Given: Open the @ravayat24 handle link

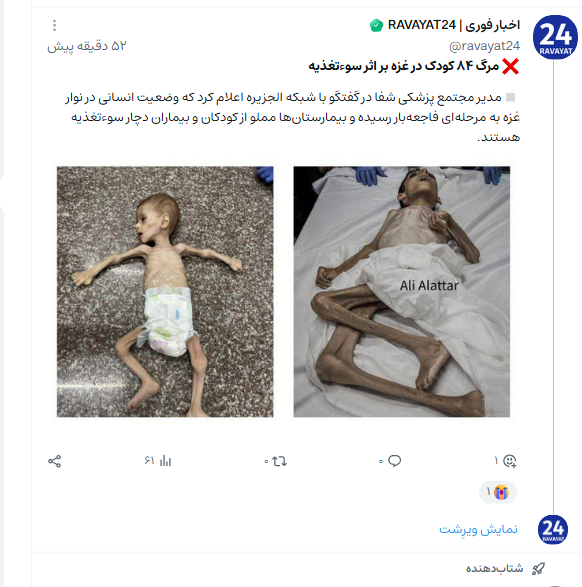Looking at the screenshot, I should (484, 46).
